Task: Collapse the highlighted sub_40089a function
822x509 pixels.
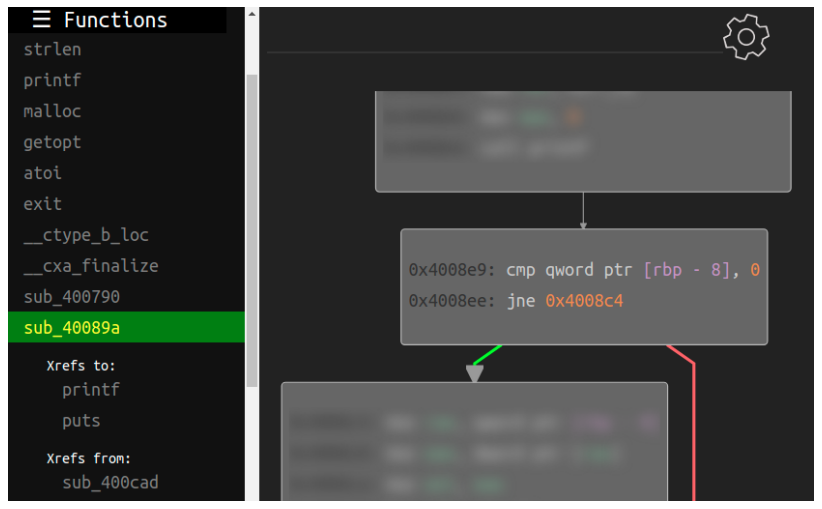Action: coord(71,327)
